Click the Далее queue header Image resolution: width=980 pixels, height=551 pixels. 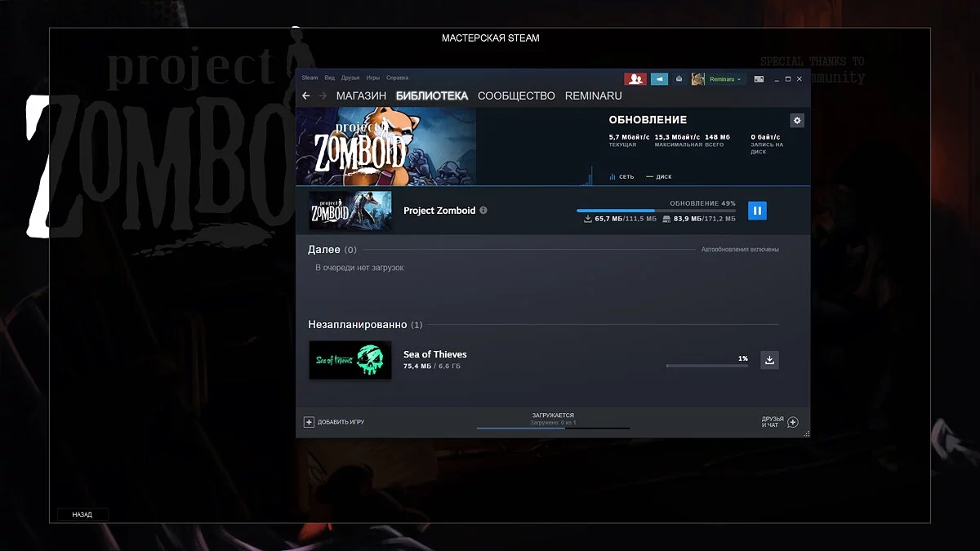coord(332,249)
